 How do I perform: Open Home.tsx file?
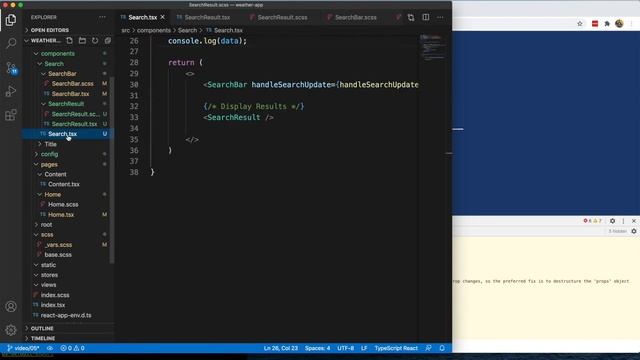[x=61, y=214]
